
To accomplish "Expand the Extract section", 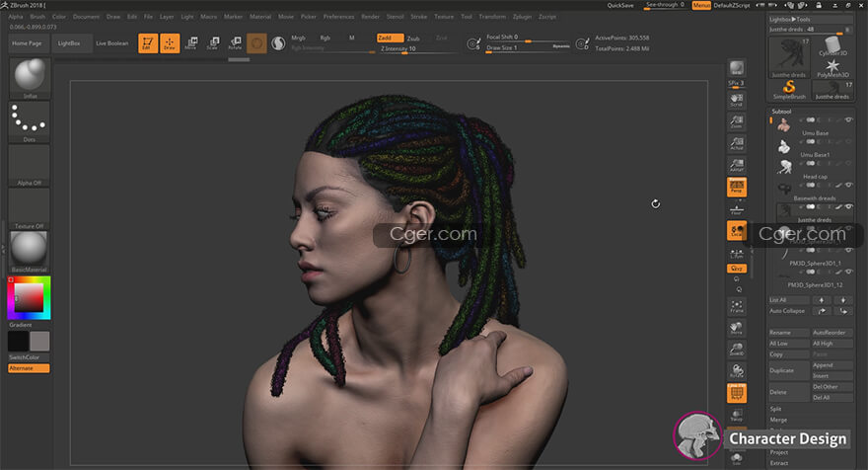I will coord(779,463).
